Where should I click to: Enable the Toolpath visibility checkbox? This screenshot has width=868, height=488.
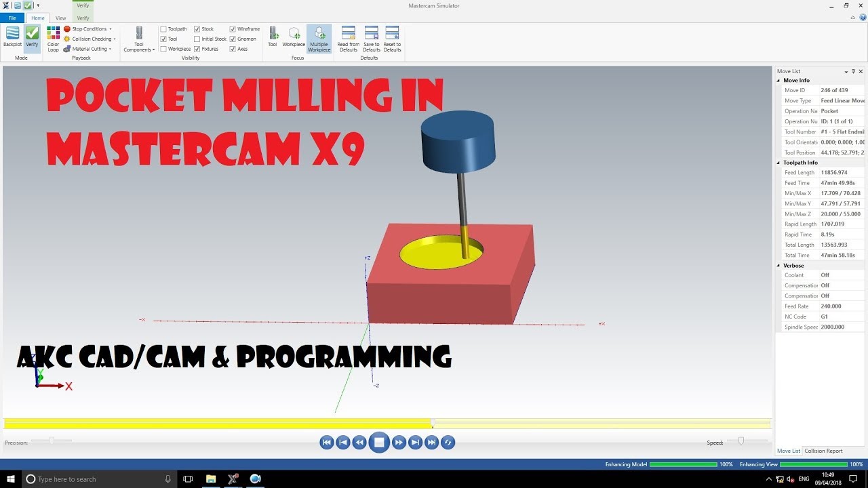point(163,29)
